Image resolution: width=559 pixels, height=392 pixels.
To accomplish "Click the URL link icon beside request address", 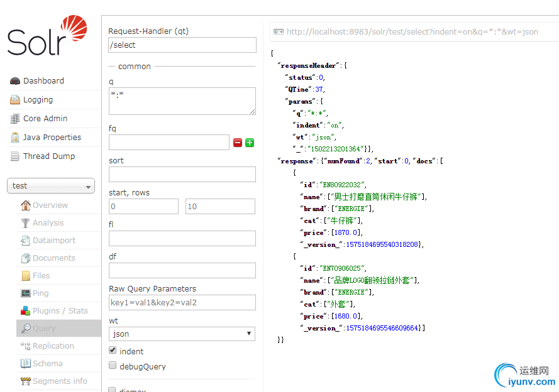I will pos(279,32).
